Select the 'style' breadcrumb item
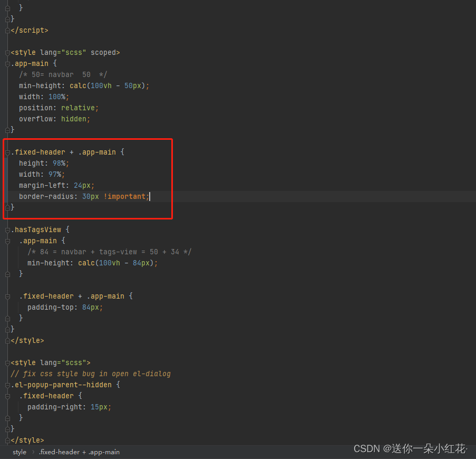Screen dimensions: 476x459 click(20, 452)
